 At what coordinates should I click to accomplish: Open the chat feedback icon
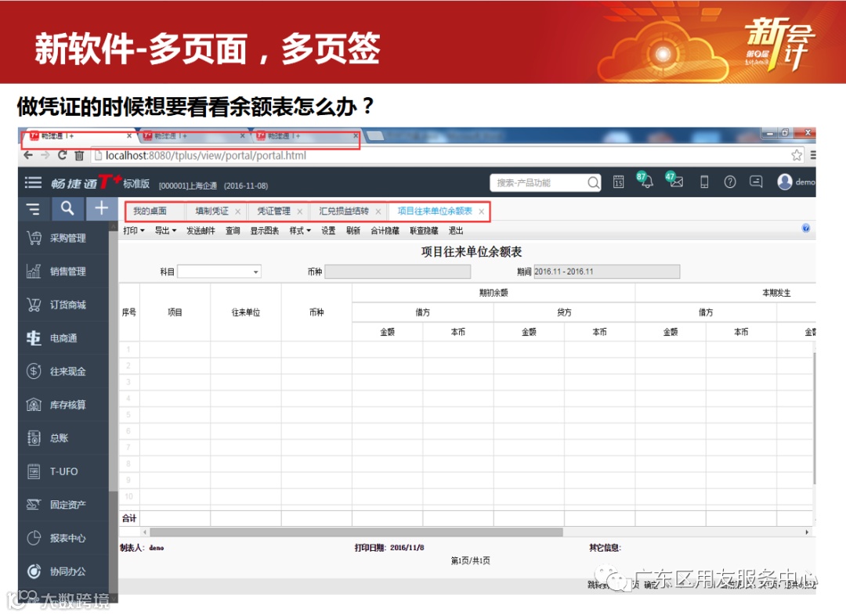[x=756, y=182]
